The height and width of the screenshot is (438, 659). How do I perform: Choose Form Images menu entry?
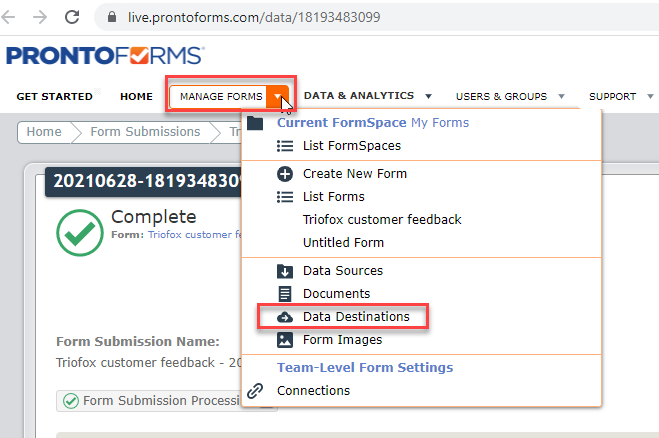coord(343,340)
